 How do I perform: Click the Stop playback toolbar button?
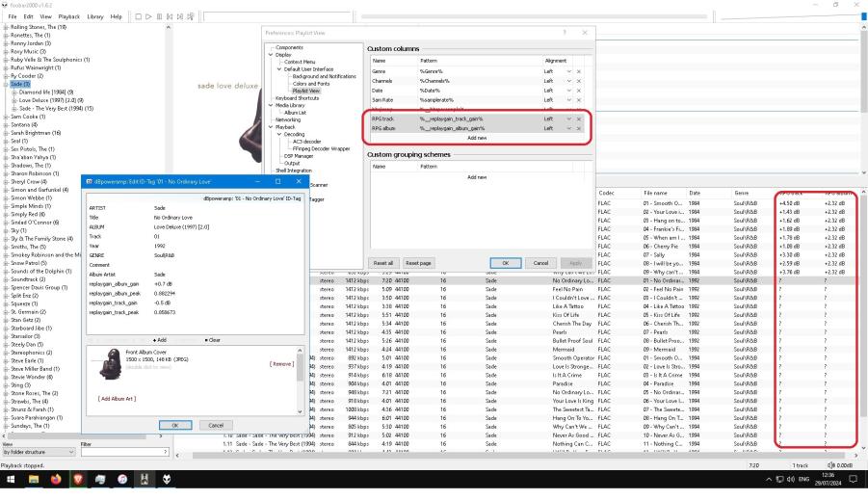tap(138, 16)
